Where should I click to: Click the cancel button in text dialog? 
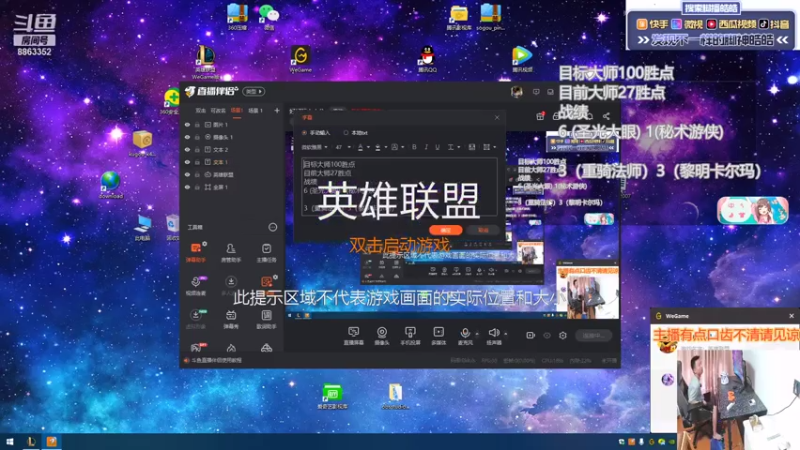click(483, 230)
